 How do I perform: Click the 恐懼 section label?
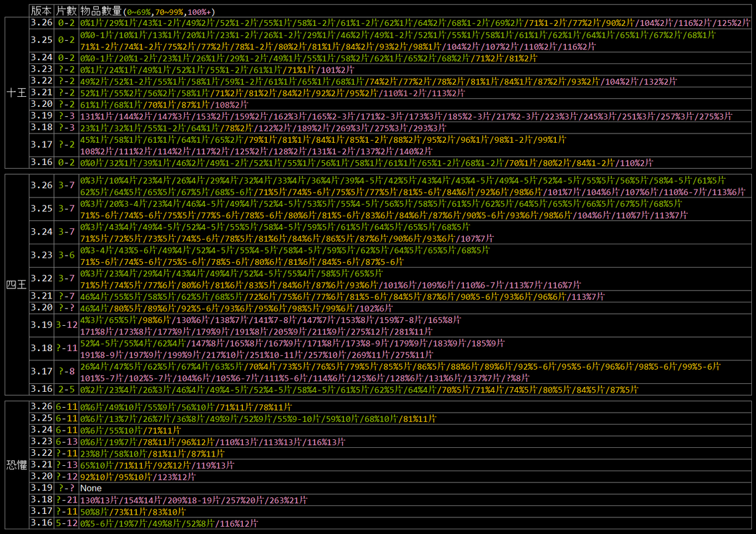(x=17, y=465)
